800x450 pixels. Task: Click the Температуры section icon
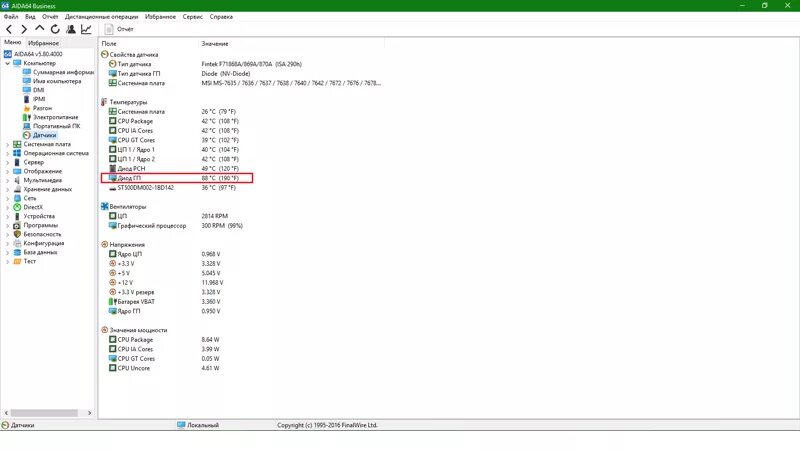[104, 102]
